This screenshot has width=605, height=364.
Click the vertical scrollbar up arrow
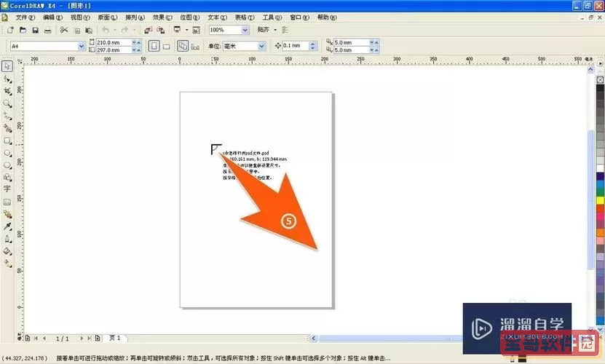[x=590, y=69]
